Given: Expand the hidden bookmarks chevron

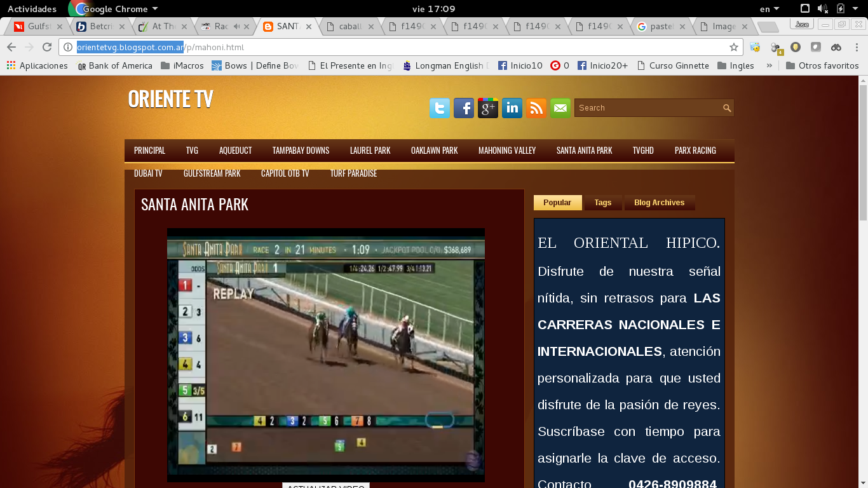Looking at the screenshot, I should pyautogui.click(x=770, y=65).
